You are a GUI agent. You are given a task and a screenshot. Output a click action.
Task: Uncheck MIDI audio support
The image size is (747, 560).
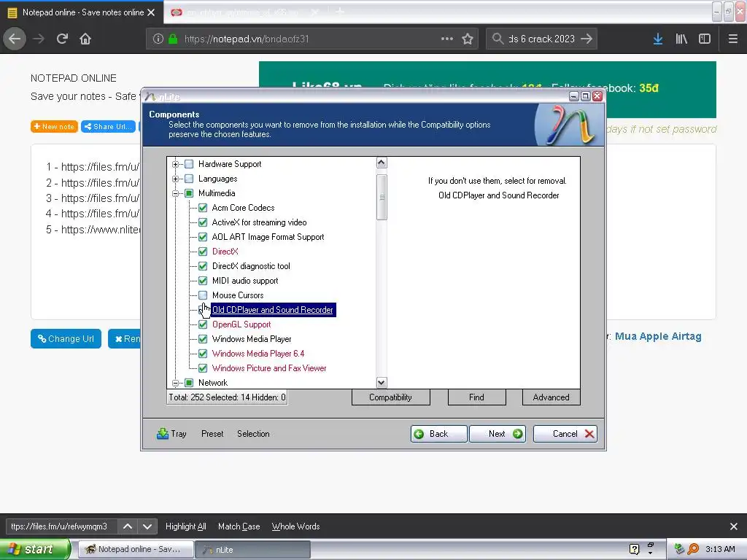click(203, 281)
